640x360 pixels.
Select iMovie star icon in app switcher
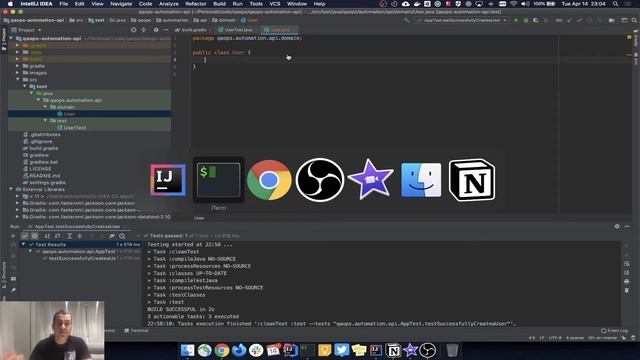[370, 180]
